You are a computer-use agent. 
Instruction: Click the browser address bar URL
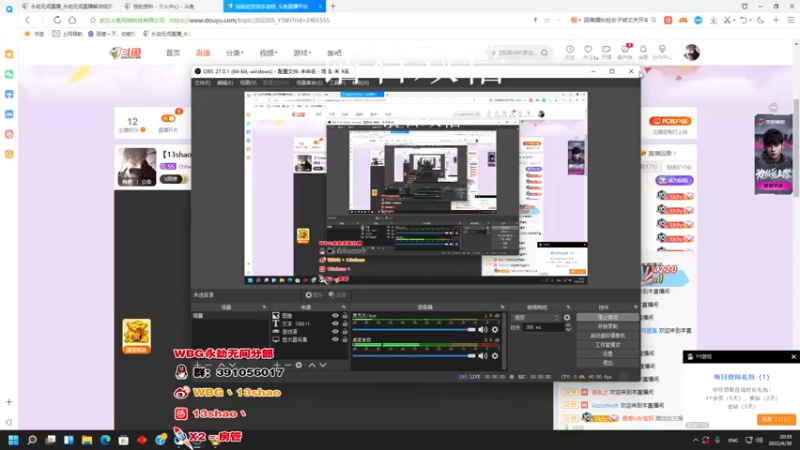(249, 20)
